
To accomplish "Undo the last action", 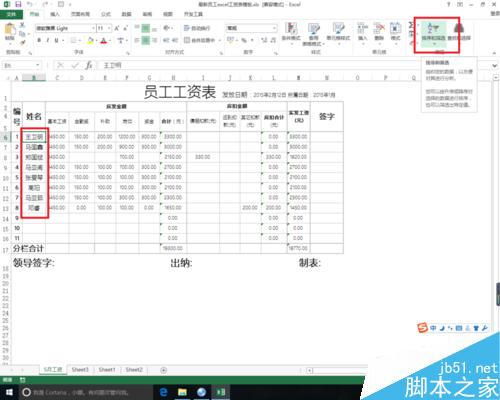I will [x=30, y=4].
